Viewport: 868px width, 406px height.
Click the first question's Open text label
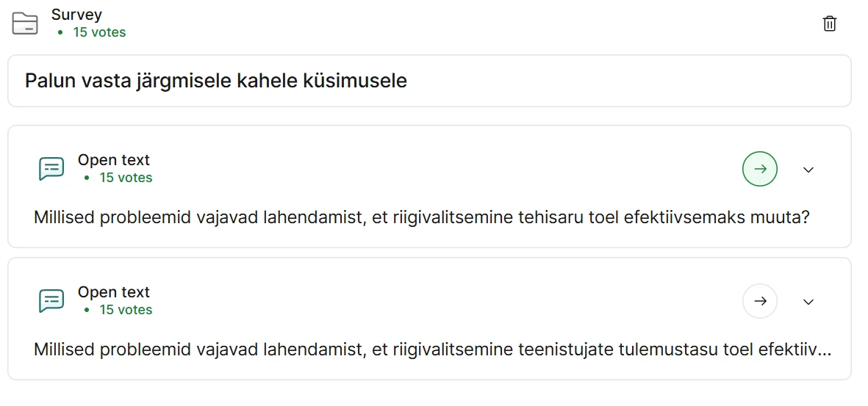[114, 160]
